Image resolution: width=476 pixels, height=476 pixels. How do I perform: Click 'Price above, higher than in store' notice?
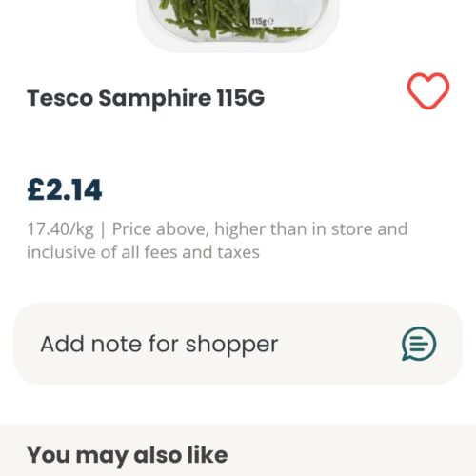260,229
